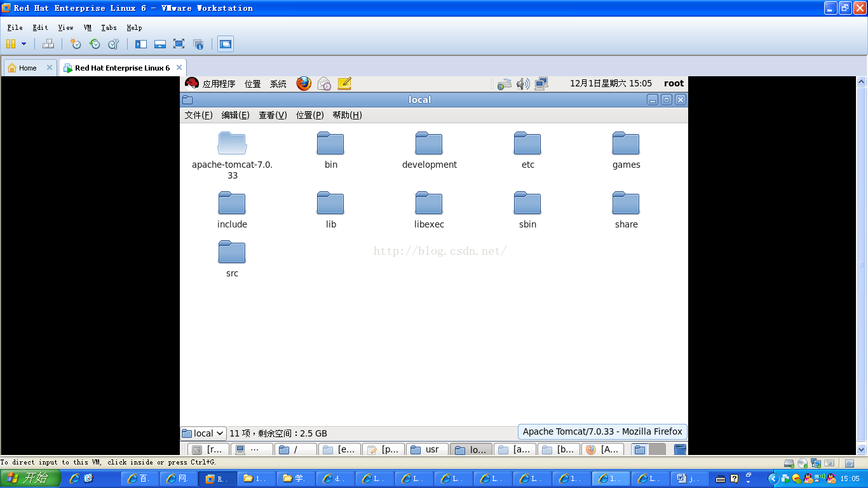The image size is (868, 488).
Task: Open the 查看(V) menu in file manager
Action: [x=273, y=115]
